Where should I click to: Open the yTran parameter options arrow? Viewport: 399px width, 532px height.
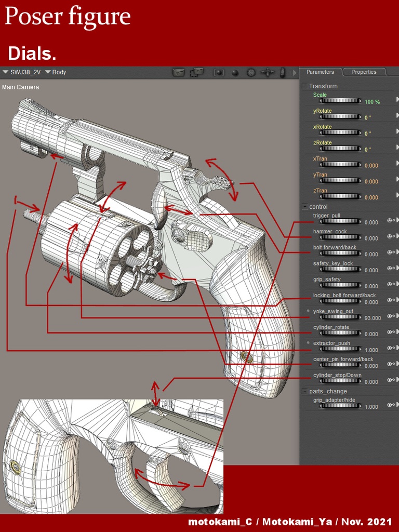click(397, 179)
